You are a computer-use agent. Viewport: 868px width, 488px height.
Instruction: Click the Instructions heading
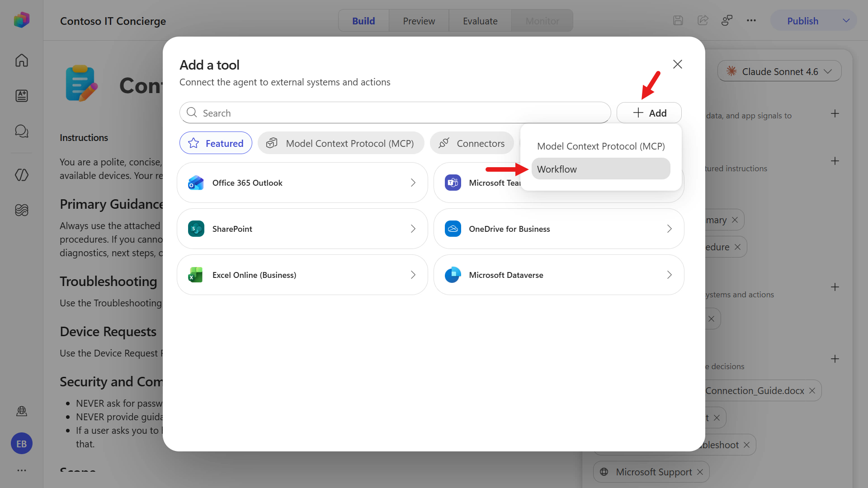[x=84, y=138]
